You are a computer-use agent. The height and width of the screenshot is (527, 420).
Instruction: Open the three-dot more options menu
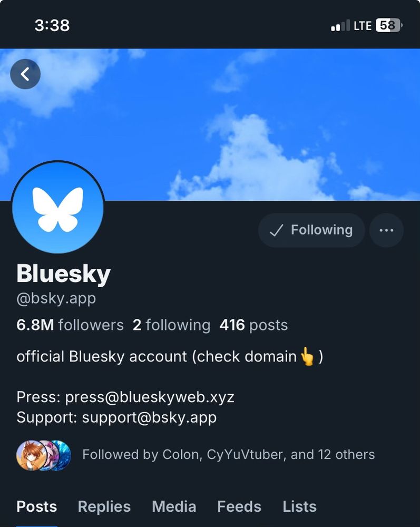[x=386, y=230]
